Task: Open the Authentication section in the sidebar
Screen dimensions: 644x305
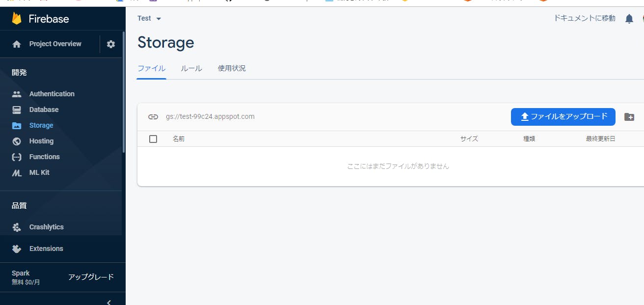Action: [x=52, y=93]
